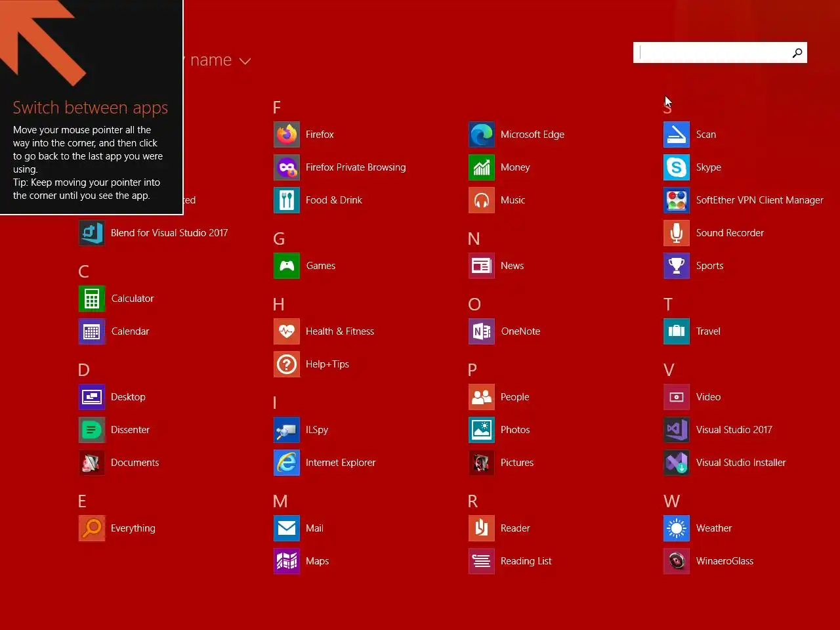Launch the ILSpy icon
The width and height of the screenshot is (840, 630).
pos(287,430)
